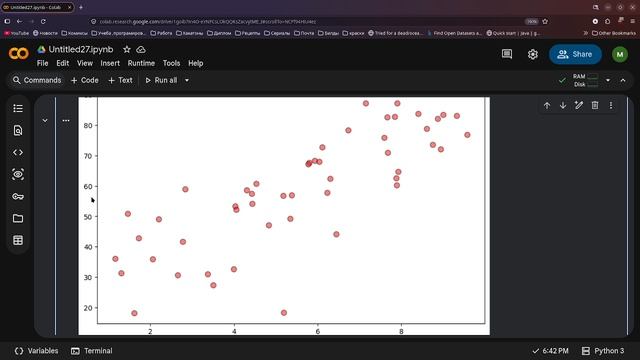Open the data table sidebar icon

tap(18, 240)
